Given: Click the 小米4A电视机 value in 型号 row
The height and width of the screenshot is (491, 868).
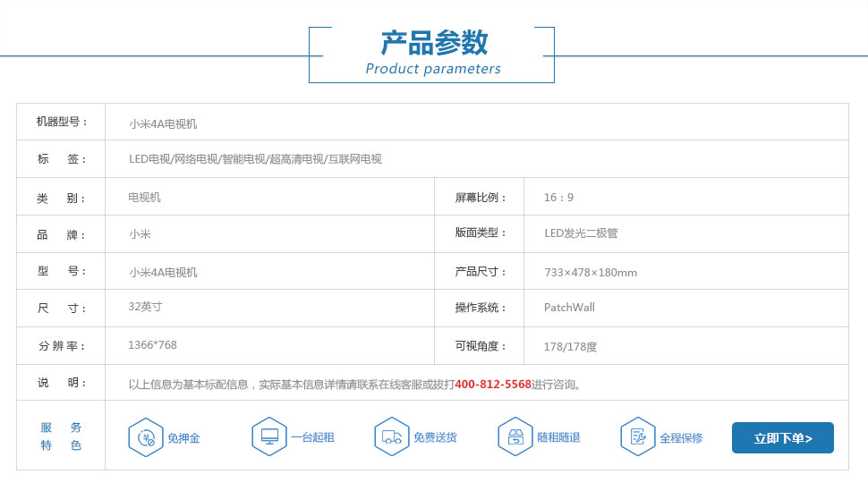Looking at the screenshot, I should (163, 273).
